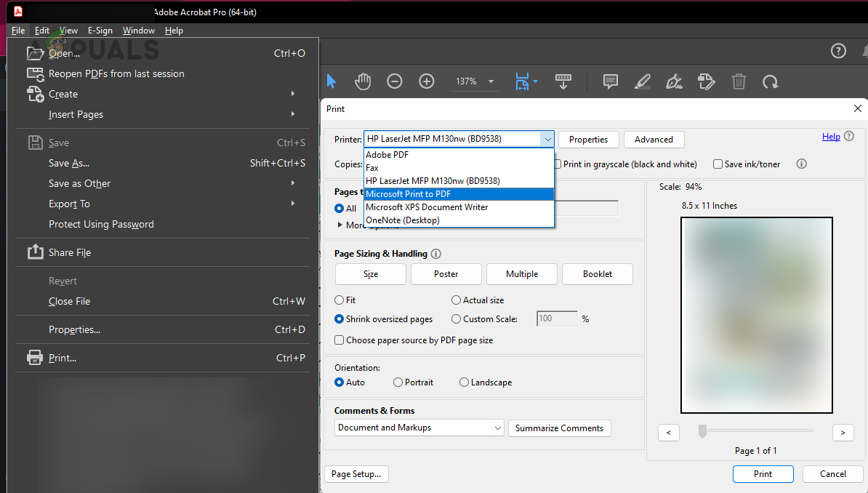Click the Summarize Comments button

pos(559,428)
